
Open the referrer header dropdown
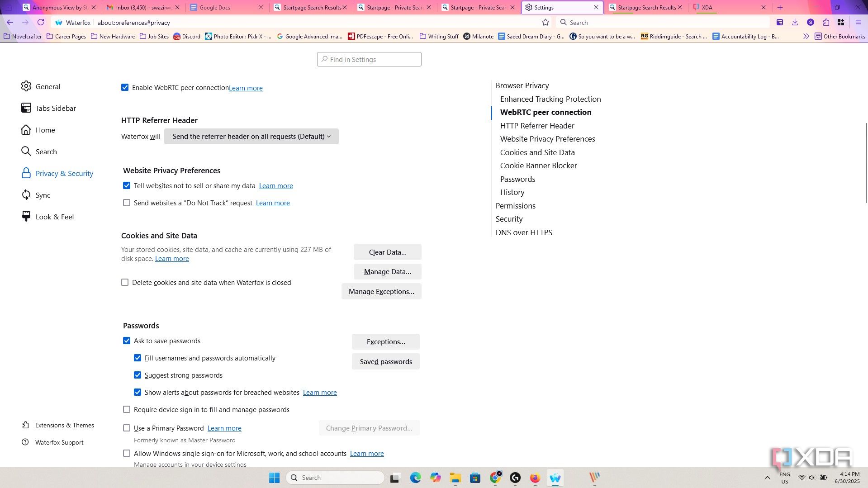(251, 136)
